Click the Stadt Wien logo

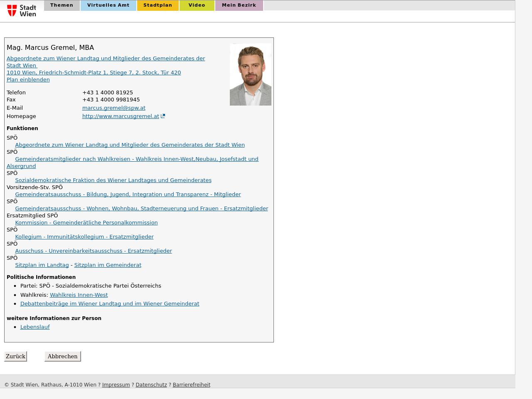point(22,10)
